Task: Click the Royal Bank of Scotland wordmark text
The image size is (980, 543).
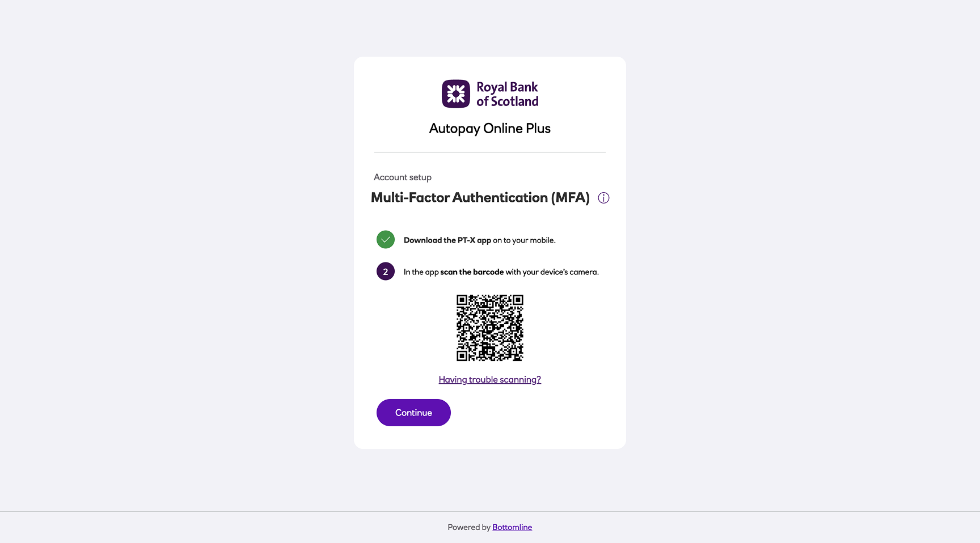Action: click(x=508, y=94)
